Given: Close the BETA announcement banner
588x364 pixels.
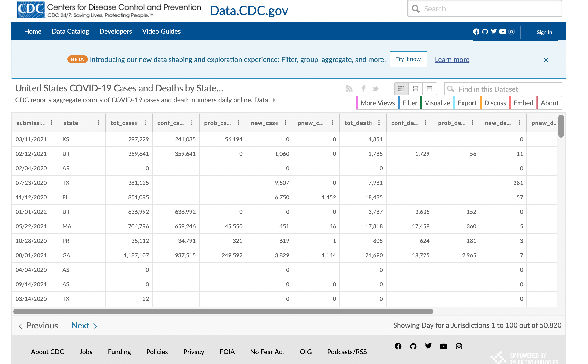Looking at the screenshot, I should (546, 60).
